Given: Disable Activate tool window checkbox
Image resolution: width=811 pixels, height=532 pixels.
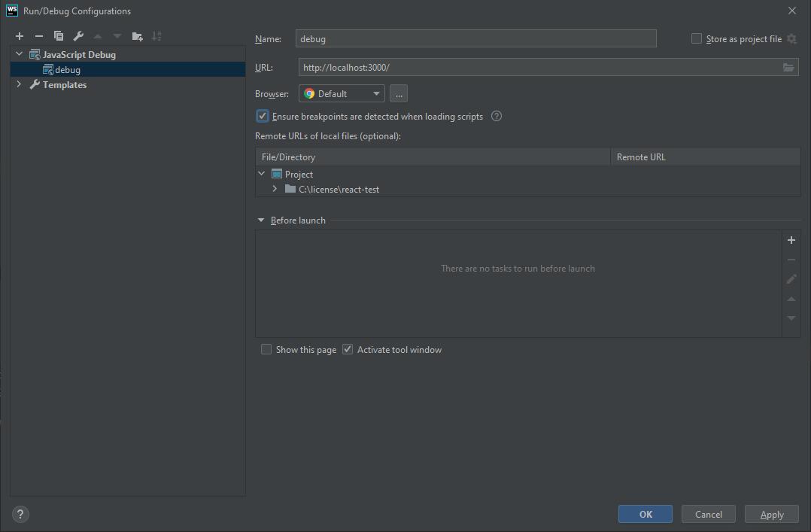Looking at the screenshot, I should (x=348, y=350).
